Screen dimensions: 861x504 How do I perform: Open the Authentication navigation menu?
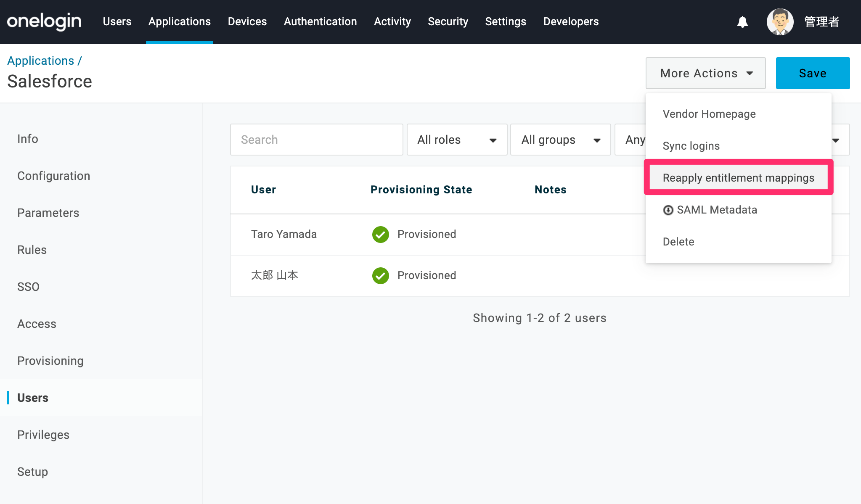click(x=321, y=21)
